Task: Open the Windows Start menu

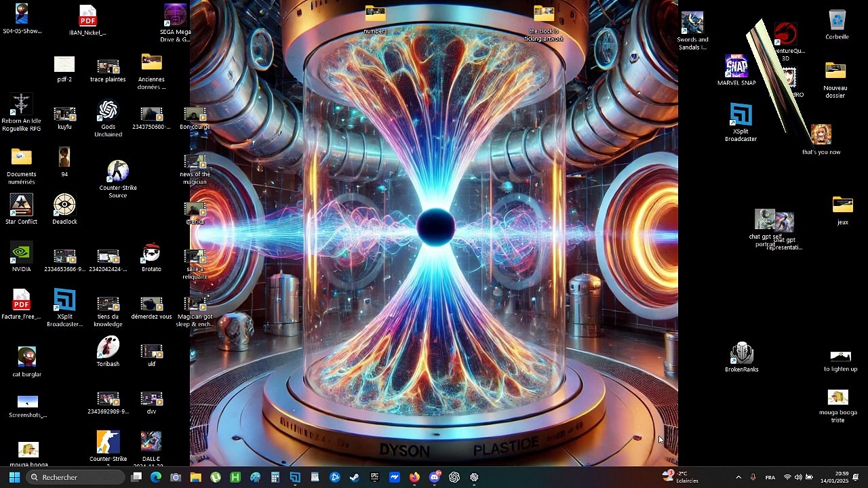Action: click(14, 477)
